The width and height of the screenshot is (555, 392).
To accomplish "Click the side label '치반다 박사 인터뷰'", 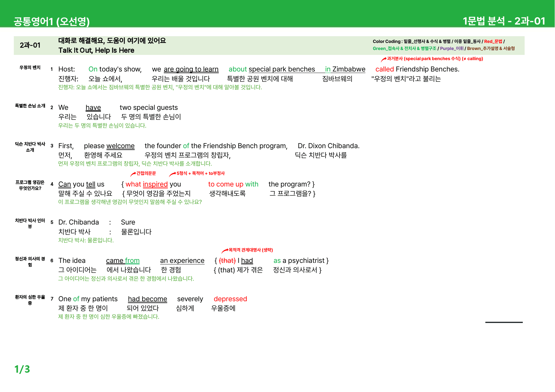I will (30, 224).
